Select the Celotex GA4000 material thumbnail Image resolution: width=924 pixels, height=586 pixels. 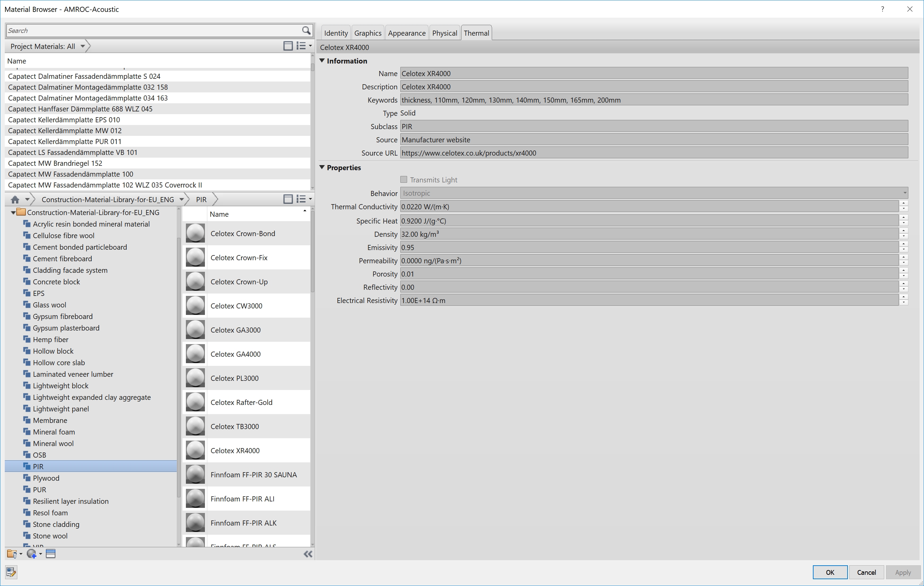tap(195, 354)
